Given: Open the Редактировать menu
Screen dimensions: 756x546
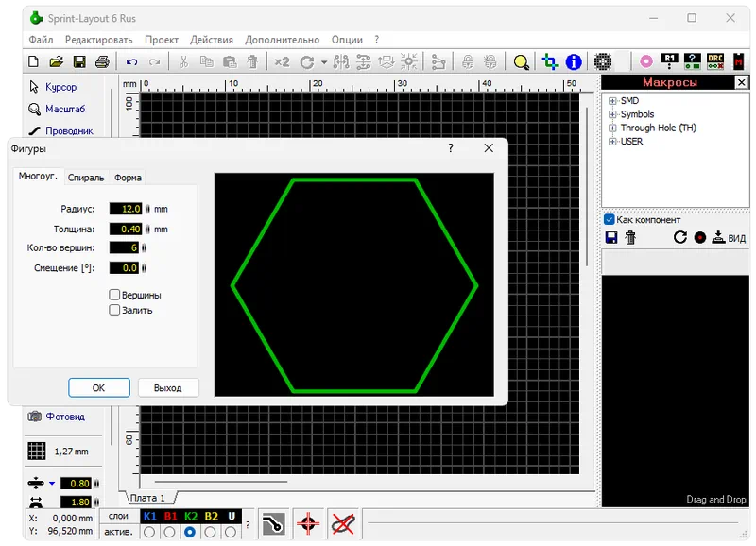Looking at the screenshot, I should pos(99,40).
